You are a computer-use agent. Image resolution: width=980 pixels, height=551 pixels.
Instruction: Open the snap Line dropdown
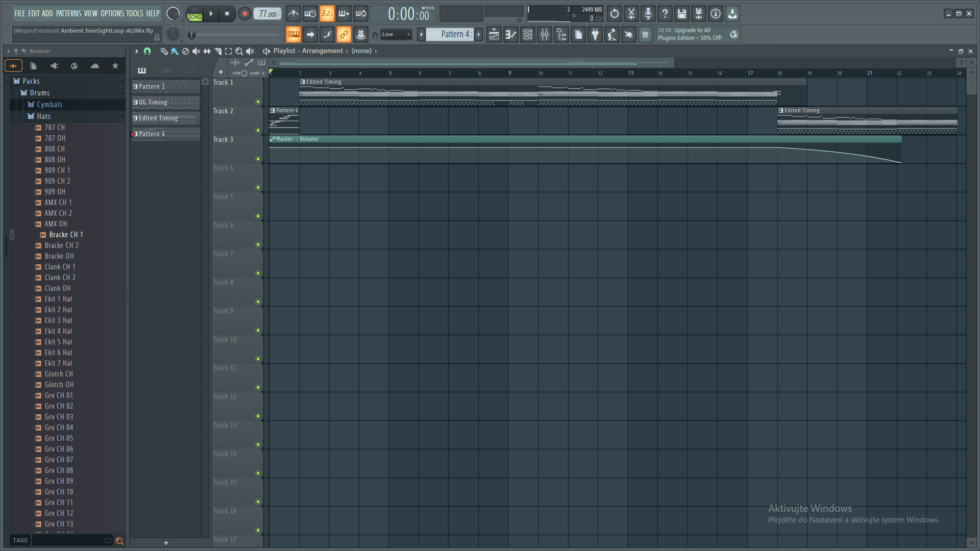[x=396, y=35]
